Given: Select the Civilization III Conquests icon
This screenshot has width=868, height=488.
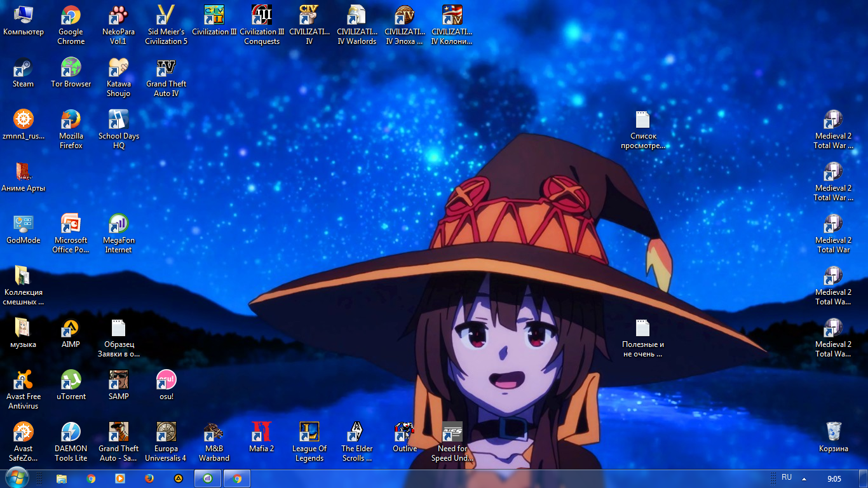Looking at the screenshot, I should 262,25.
